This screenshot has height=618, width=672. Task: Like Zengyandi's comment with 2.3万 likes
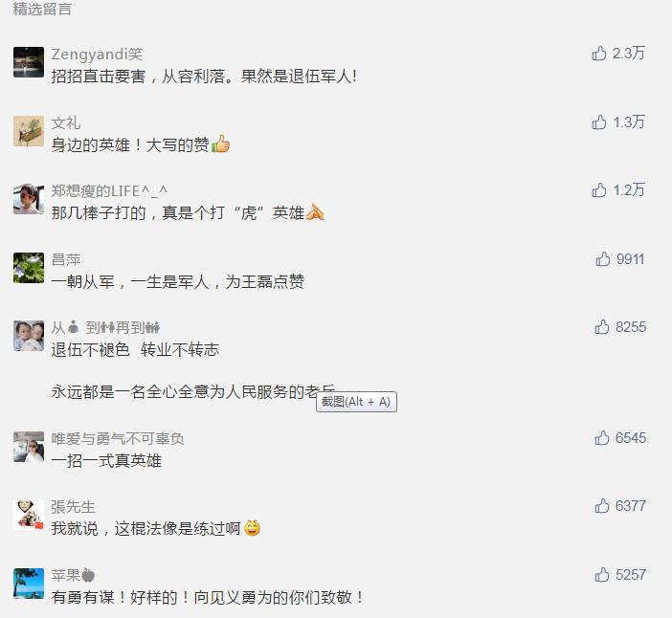pyautogui.click(x=598, y=54)
